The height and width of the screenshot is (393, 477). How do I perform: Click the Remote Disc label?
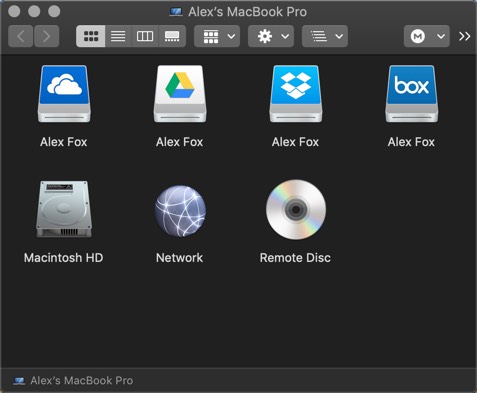point(295,258)
